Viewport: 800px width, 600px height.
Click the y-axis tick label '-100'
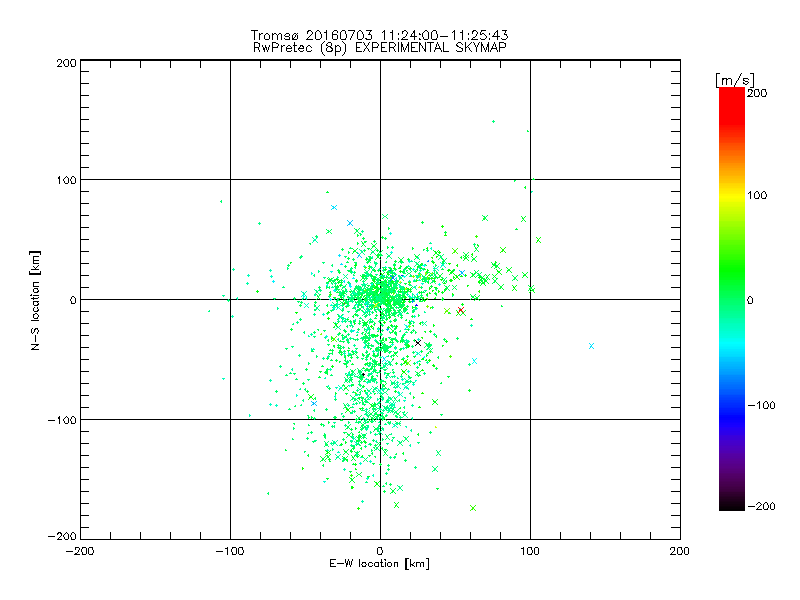[x=62, y=420]
